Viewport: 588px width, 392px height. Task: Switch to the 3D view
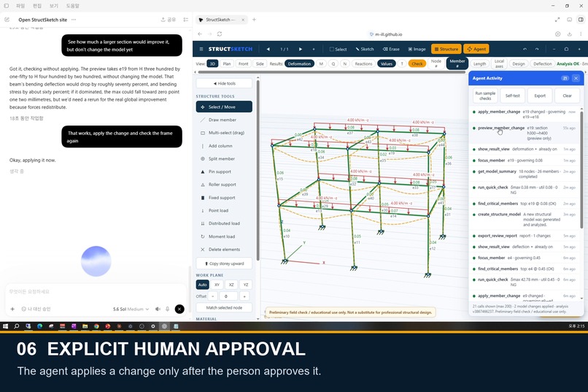click(212, 64)
